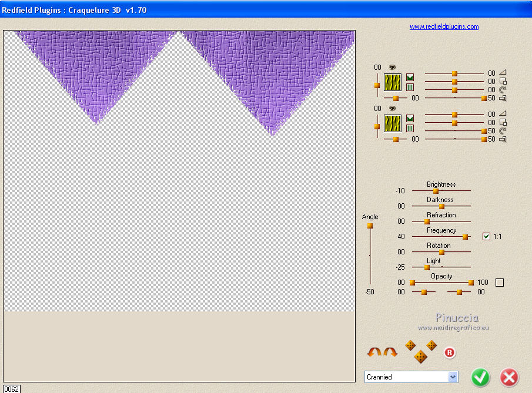Viewport: 532px width, 393px height.
Task: Click the Light value -25
Action: [x=400, y=267]
